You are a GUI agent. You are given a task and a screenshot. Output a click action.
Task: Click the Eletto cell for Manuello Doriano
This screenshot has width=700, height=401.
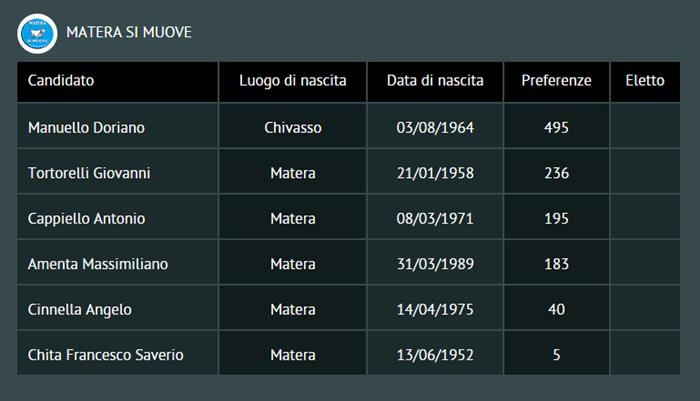coord(645,128)
